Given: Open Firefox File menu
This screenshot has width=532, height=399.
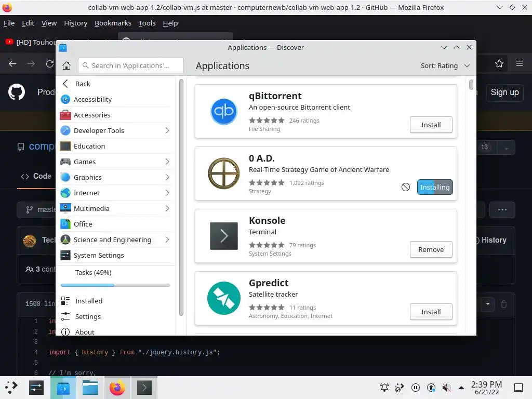Looking at the screenshot, I should [x=9, y=23].
